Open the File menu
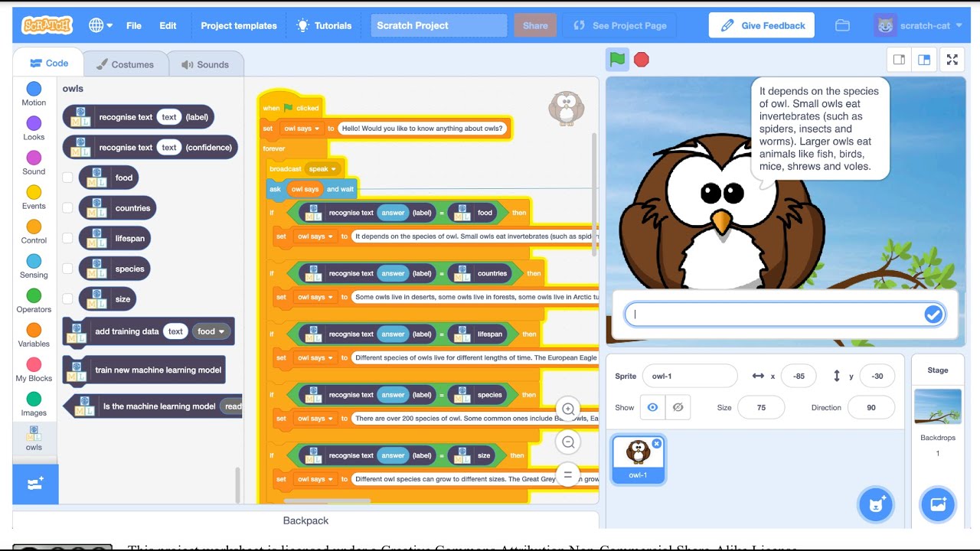 coord(134,25)
